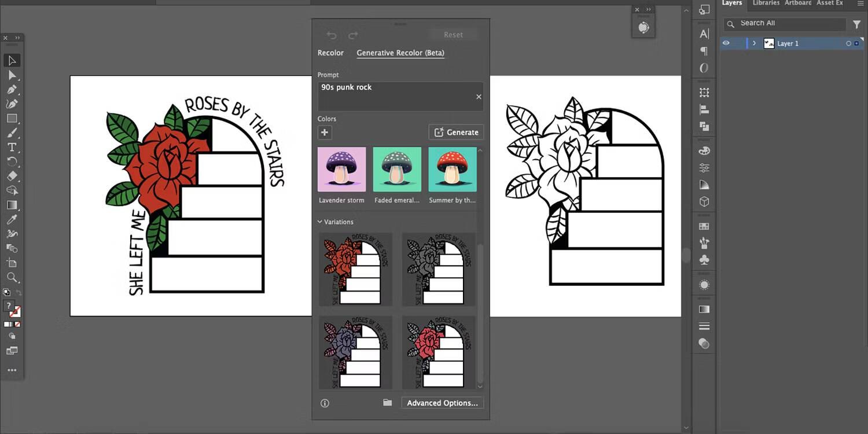Click the Generate button
Viewport: 868px width, 434px height.
pos(456,132)
